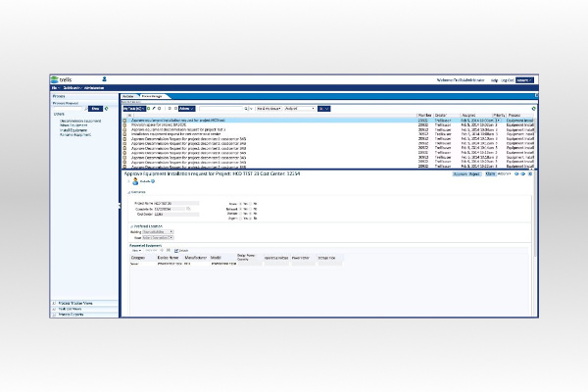Click refresh icon at task list right

[x=533, y=108]
